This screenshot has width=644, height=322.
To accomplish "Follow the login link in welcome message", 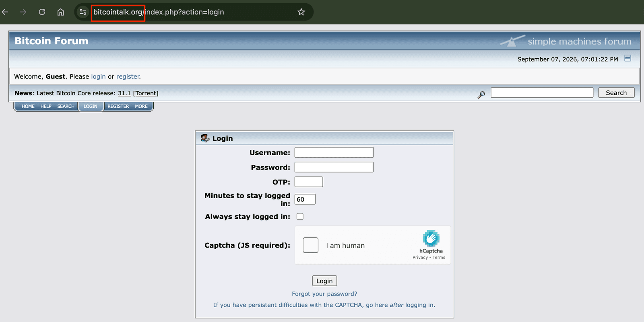I will click(98, 76).
